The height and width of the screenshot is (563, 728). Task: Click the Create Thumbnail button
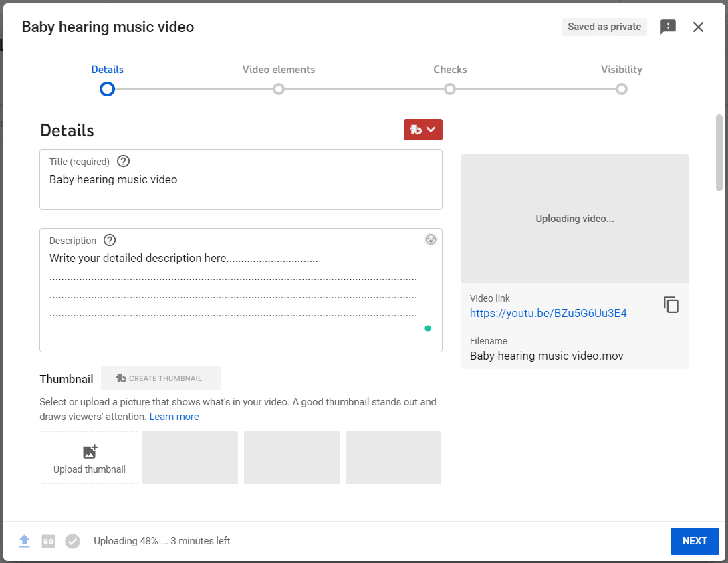coord(160,378)
